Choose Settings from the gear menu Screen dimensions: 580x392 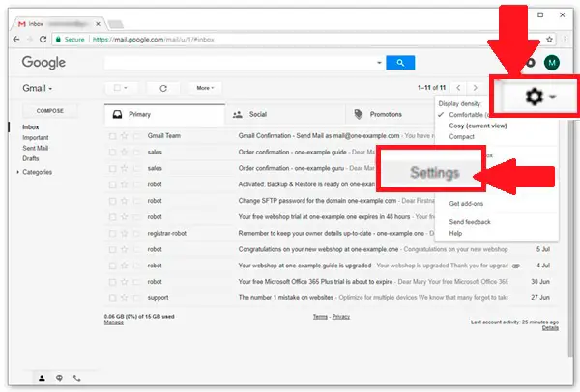tap(435, 173)
